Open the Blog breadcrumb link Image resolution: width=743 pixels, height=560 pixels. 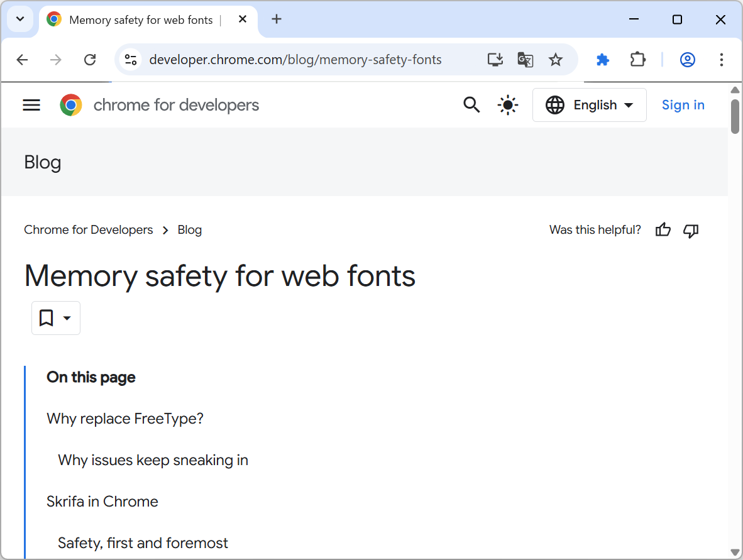pos(189,229)
